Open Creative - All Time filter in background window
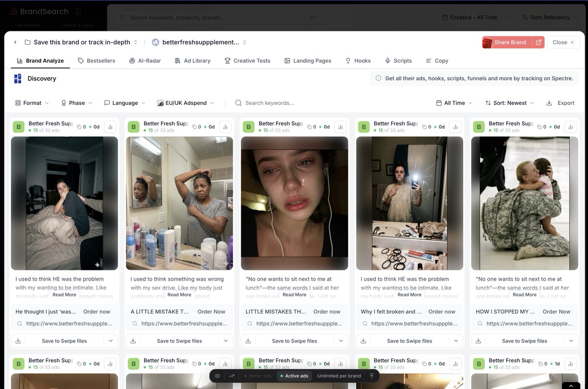This screenshot has width=588, height=389. pos(475,17)
